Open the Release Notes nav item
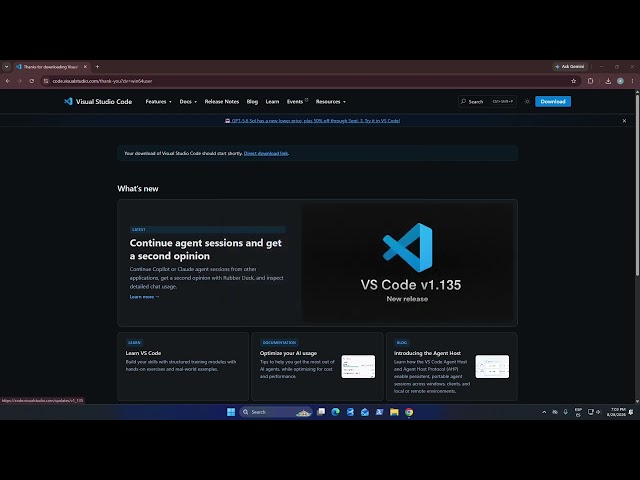The height and width of the screenshot is (480, 640). (222, 102)
